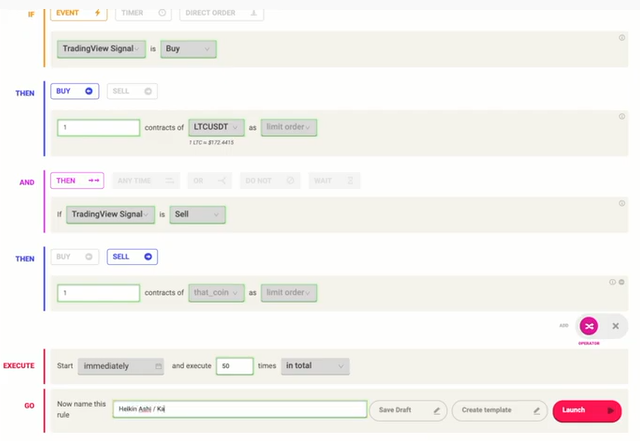Image resolution: width=640 pixels, height=441 pixels.
Task: Click info icon of that_coin sell block
Action: (x=612, y=282)
